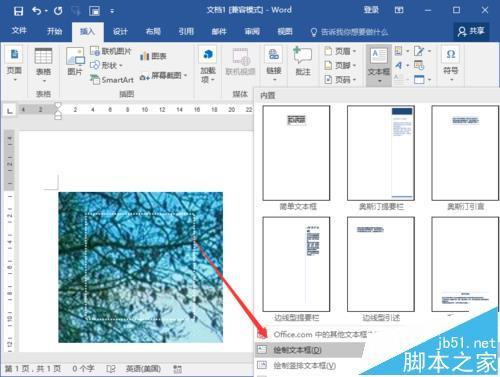Undo the last action

(36, 11)
